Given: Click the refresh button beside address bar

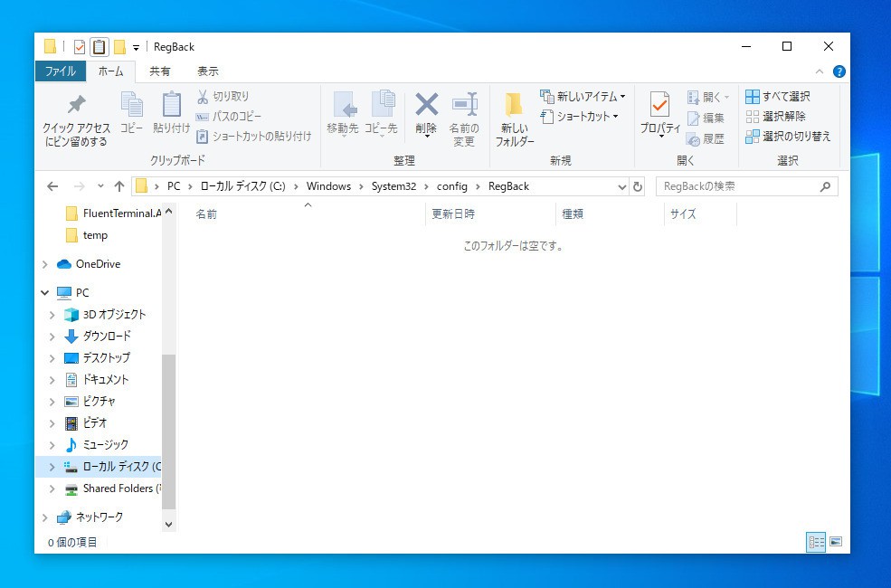Looking at the screenshot, I should tap(638, 186).
